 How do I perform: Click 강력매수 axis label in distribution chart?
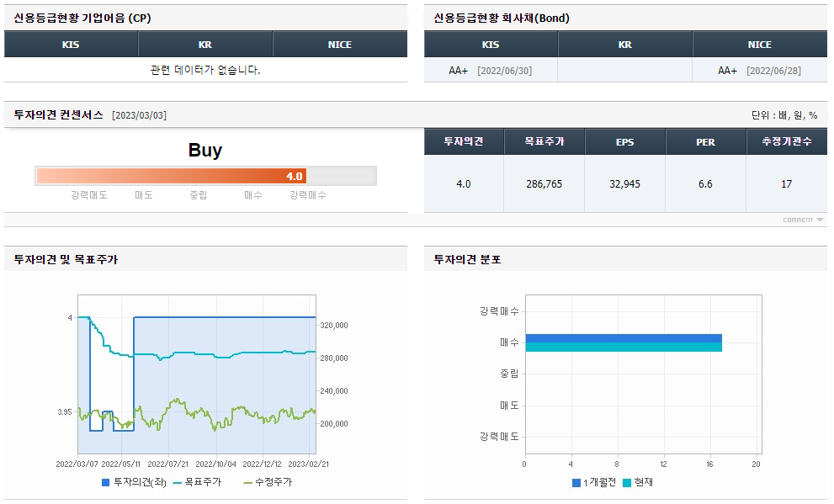point(499,311)
